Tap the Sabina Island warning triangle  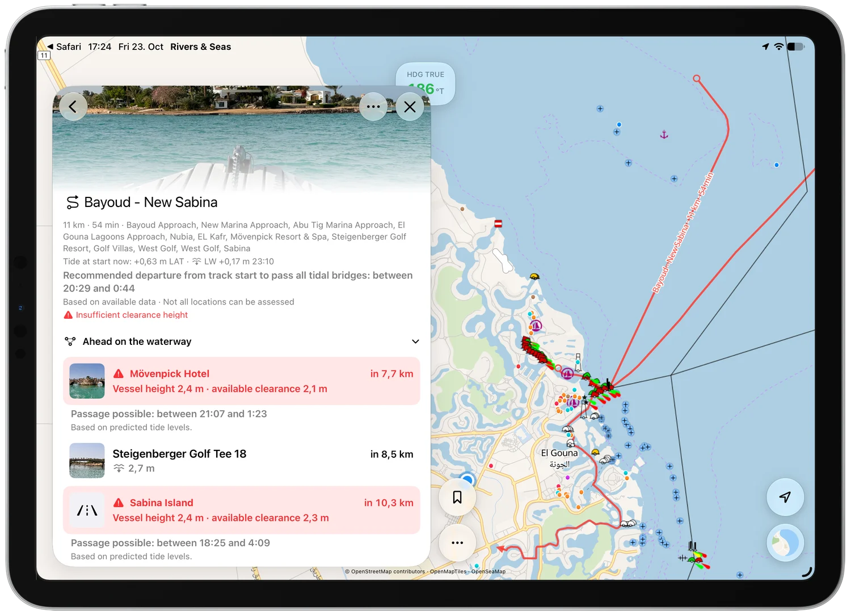point(119,503)
